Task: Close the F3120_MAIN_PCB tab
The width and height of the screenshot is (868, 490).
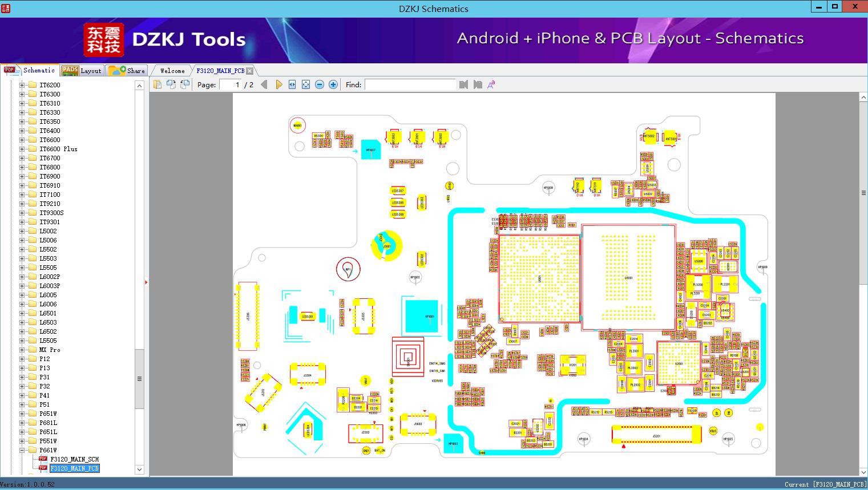Action: tap(249, 71)
